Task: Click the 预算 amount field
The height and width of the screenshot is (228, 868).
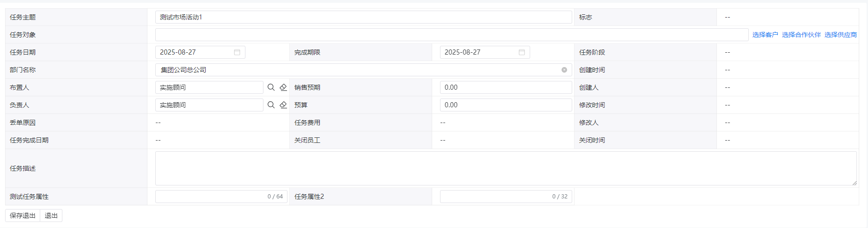Action: [506, 105]
